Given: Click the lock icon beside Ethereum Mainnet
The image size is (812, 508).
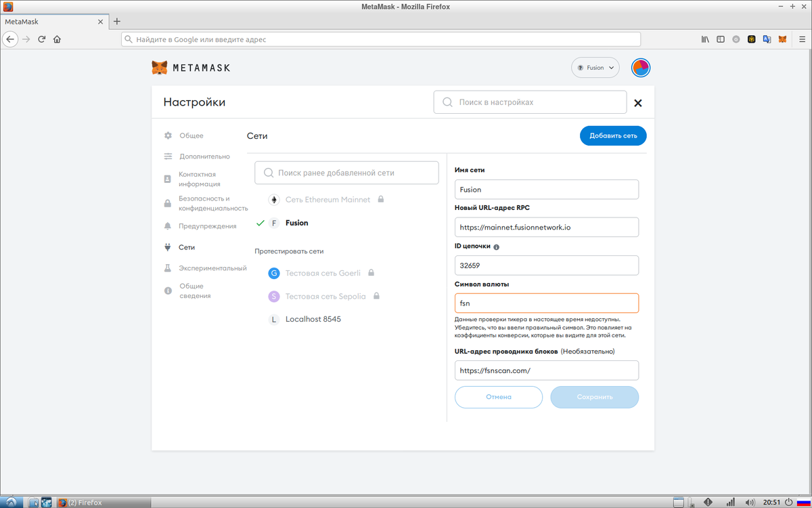Looking at the screenshot, I should click(381, 199).
